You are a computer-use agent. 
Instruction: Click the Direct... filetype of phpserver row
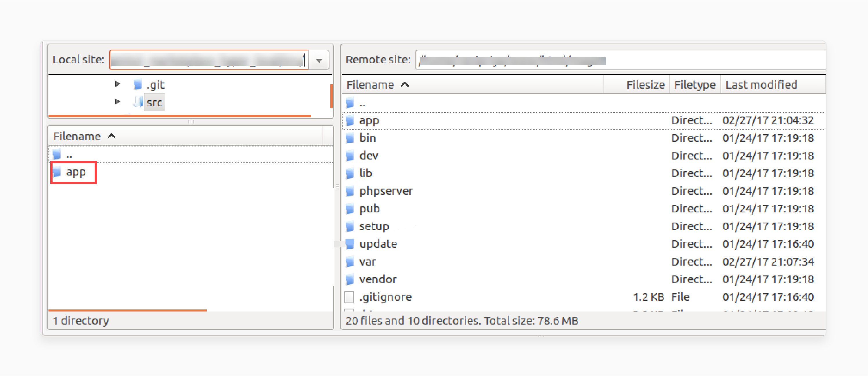692,191
